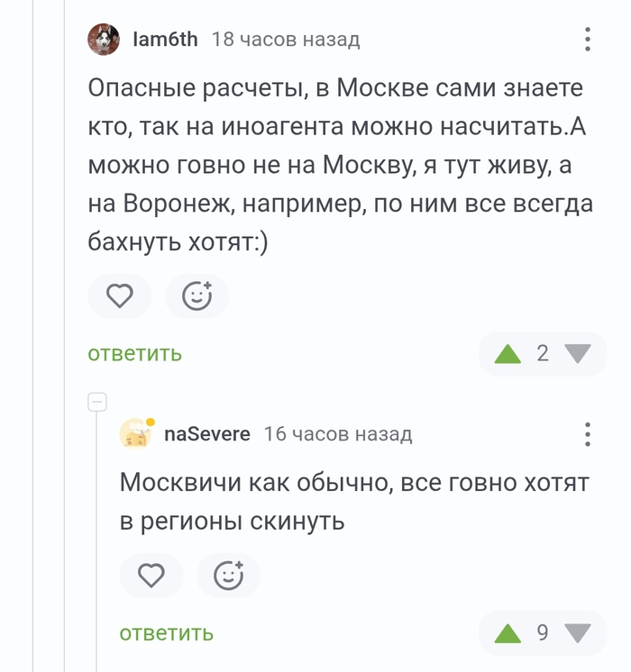The width and height of the screenshot is (631, 672).
Task: Reply to the Iam6th comment
Action: 134,354
